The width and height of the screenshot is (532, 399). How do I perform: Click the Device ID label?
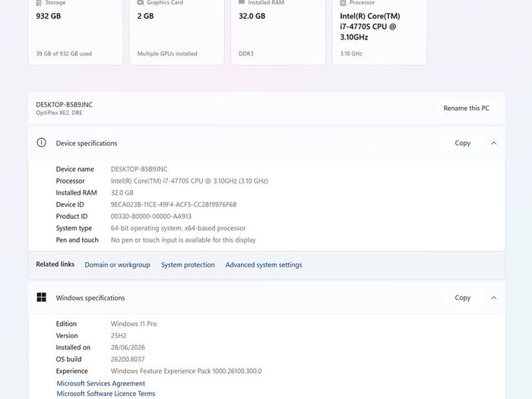point(70,204)
